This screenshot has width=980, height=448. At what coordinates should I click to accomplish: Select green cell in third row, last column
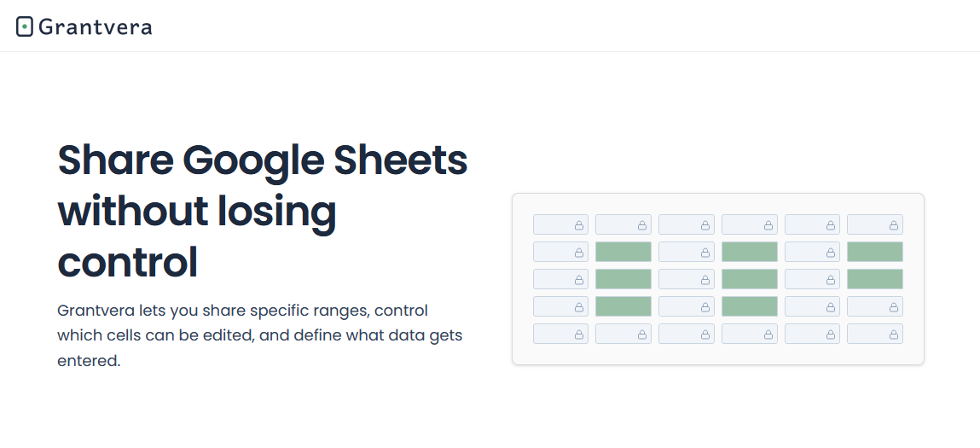(875, 279)
